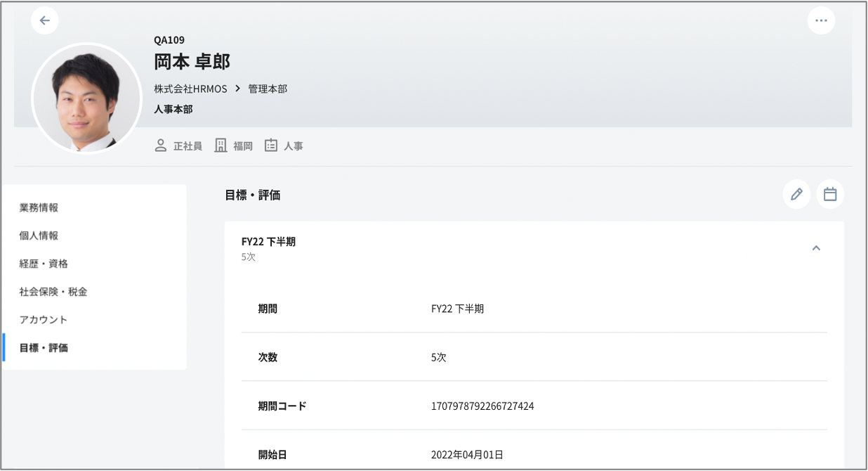This screenshot has height=471, width=868.
Task: Select 目標・評価 in the sidebar
Action: [44, 348]
